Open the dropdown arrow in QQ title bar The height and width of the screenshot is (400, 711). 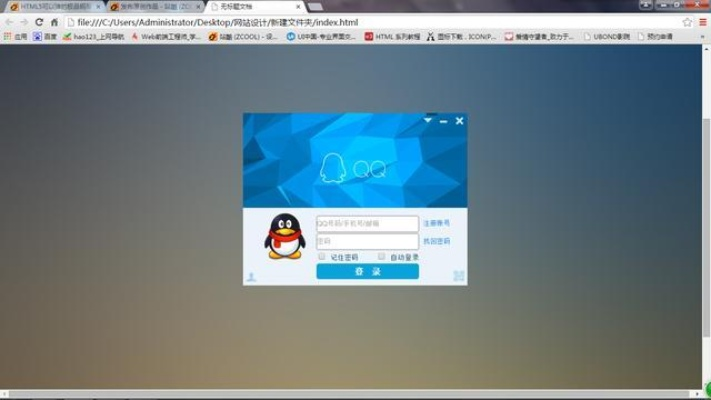click(428, 120)
